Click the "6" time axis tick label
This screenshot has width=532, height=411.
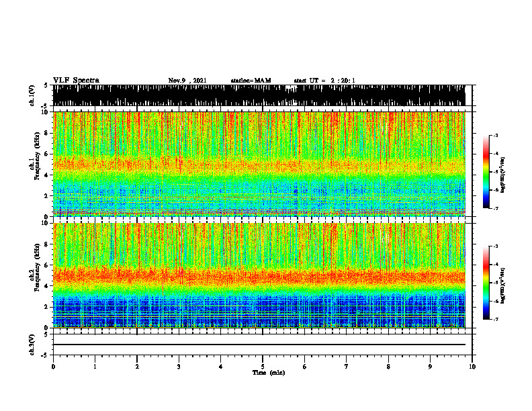click(x=305, y=367)
